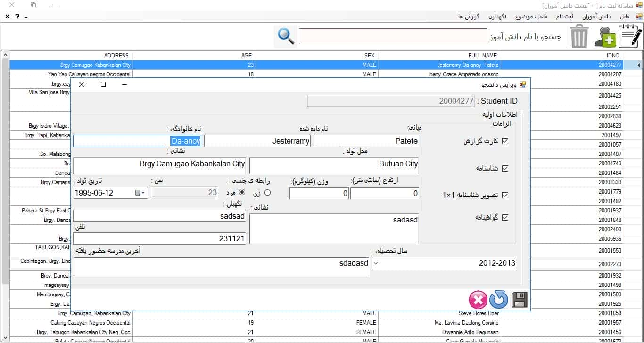The image size is (644, 343).
Task: Click the magnifier search icon
Action: [286, 36]
